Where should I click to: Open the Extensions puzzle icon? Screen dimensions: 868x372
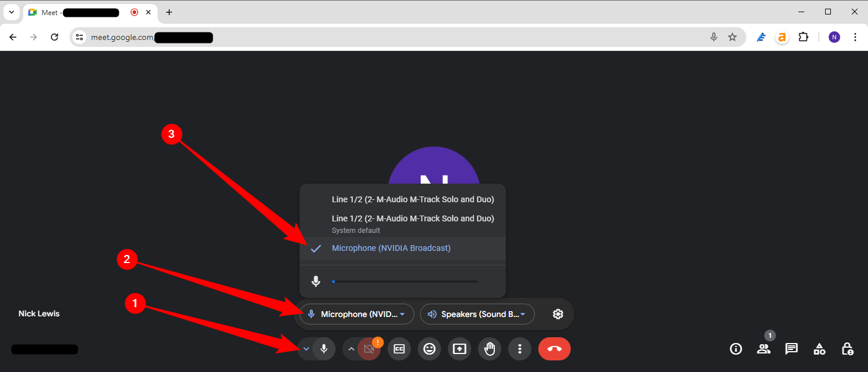point(803,37)
